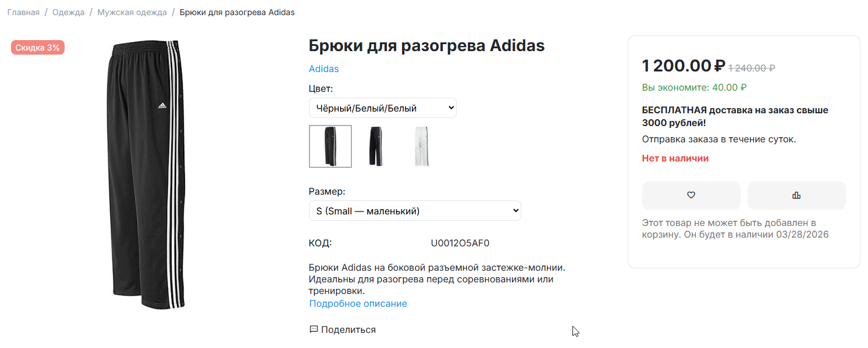Open the Adidas brand link
This screenshot has width=868, height=348.
323,69
